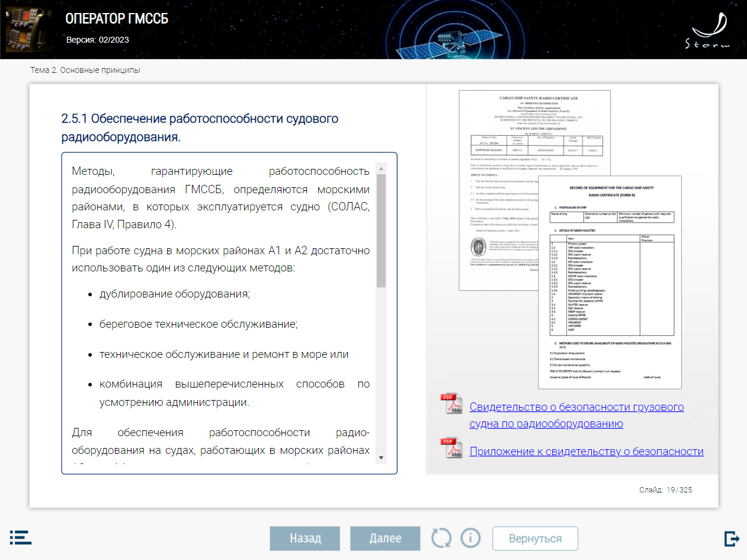Click the Вернуться button
Screen dimensions: 747x560
[535, 539]
